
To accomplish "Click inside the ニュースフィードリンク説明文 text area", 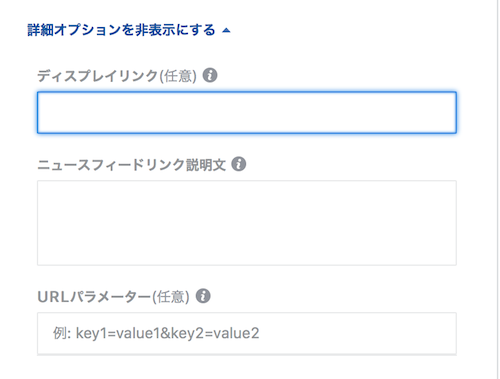I will point(247,223).
